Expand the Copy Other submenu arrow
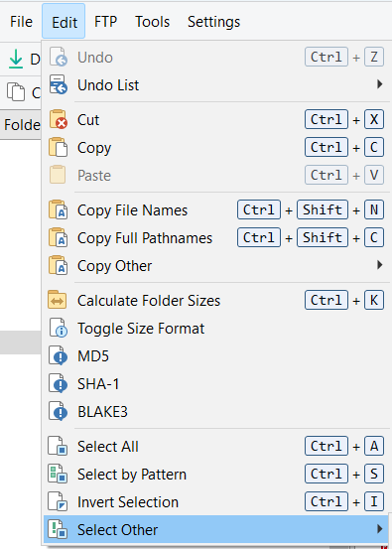The width and height of the screenshot is (392, 549). [x=380, y=265]
